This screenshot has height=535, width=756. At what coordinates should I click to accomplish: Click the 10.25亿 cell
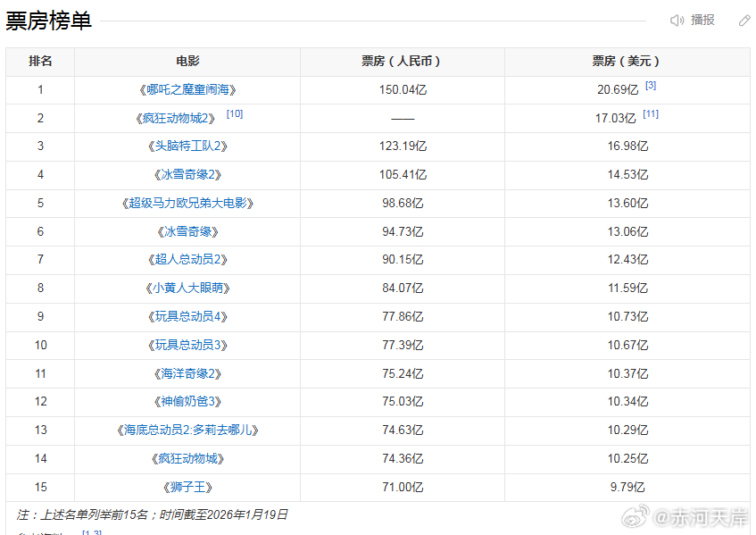click(x=627, y=458)
